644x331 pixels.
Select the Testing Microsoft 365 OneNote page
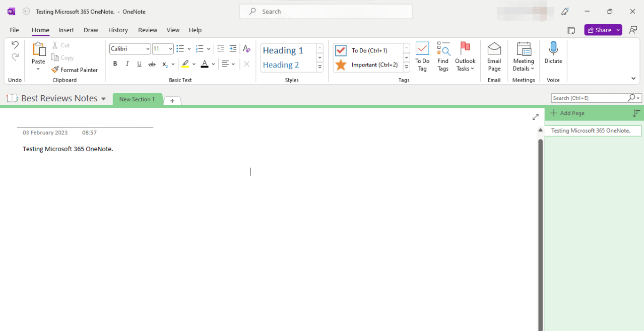point(593,130)
